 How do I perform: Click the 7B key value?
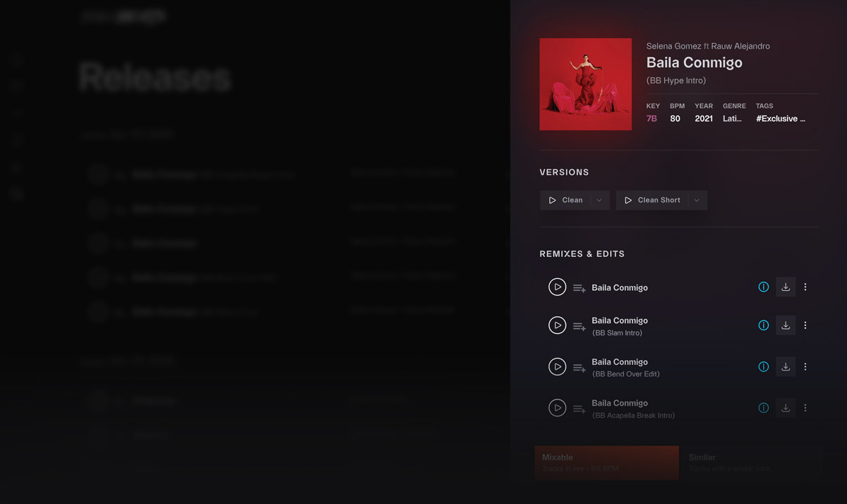pos(651,119)
